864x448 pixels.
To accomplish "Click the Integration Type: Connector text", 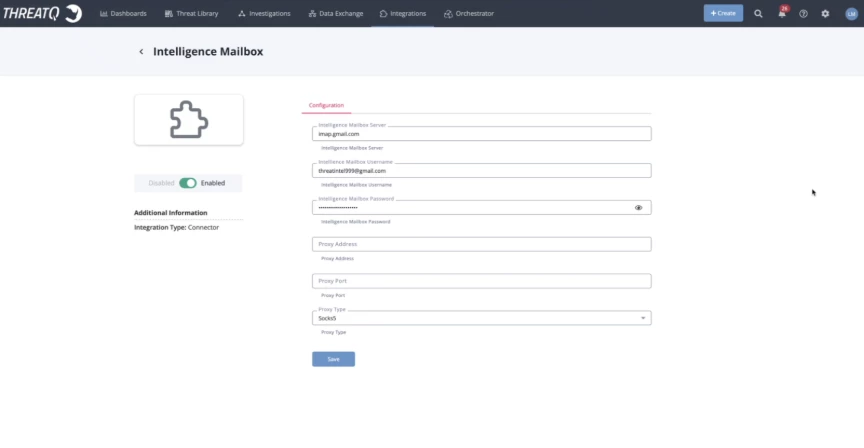I will (x=176, y=227).
